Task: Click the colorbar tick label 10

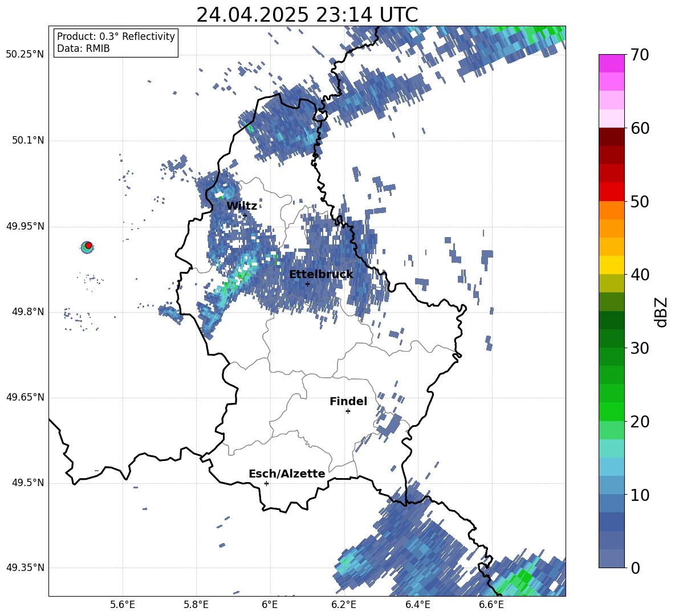Action: (640, 495)
